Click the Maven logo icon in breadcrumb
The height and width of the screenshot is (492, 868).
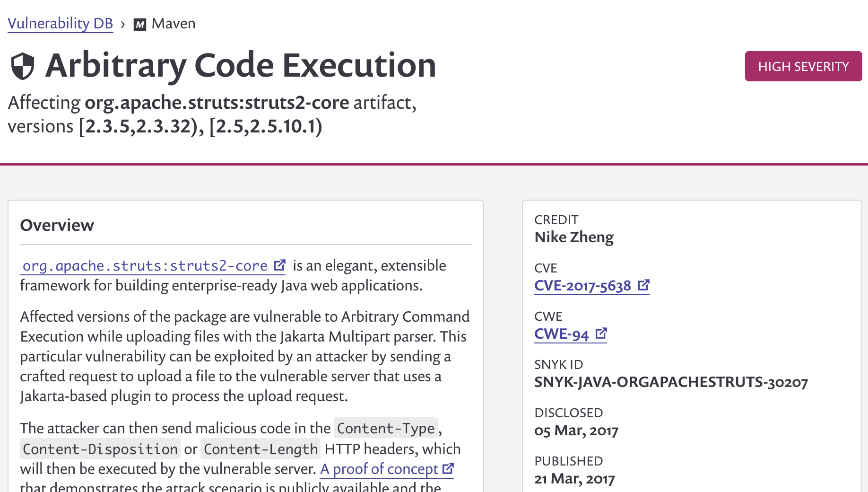tap(140, 24)
